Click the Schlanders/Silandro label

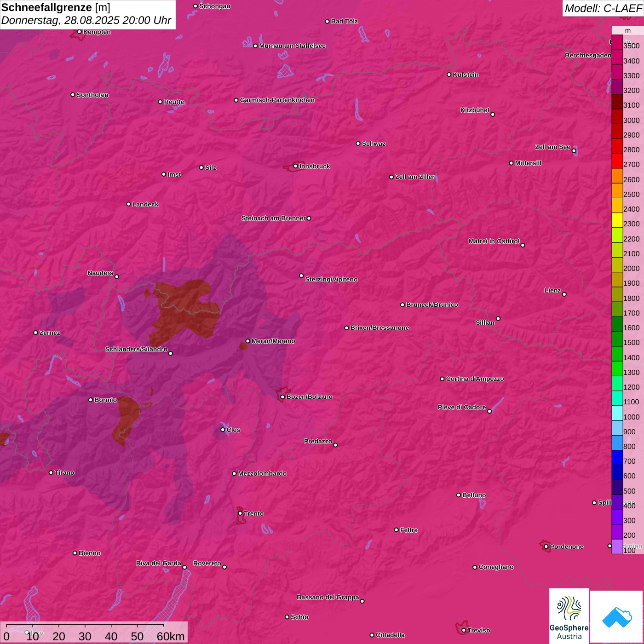(136, 349)
